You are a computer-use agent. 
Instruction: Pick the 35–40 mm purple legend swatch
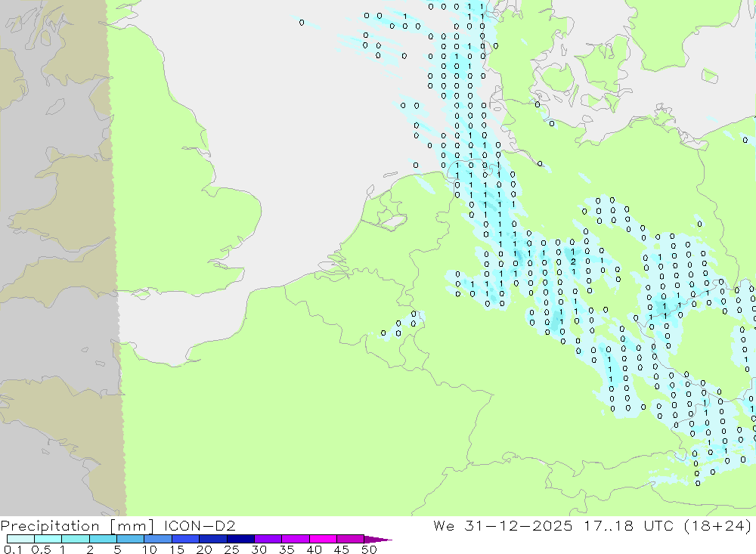pyautogui.click(x=296, y=539)
